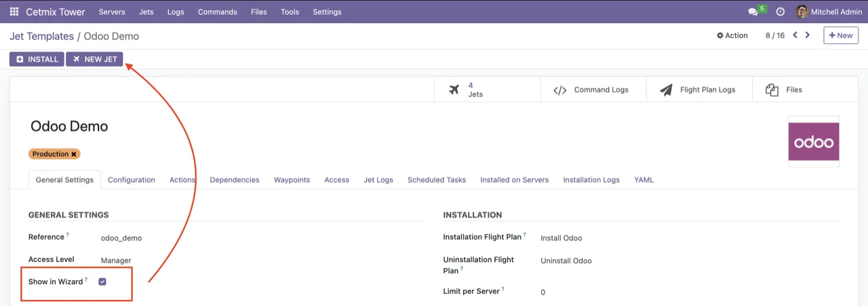The width and height of the screenshot is (868, 306).
Task: Switch to the Waypoints tab
Action: (292, 180)
